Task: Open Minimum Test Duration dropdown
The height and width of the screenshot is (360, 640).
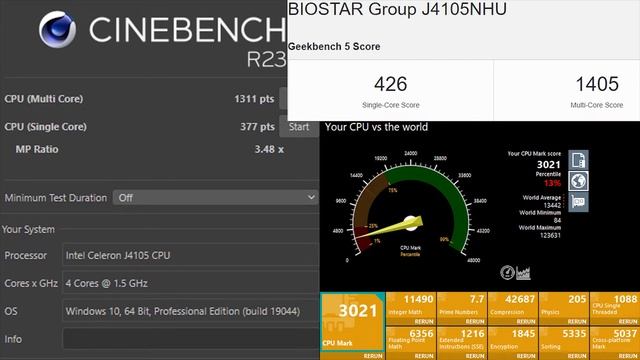Action: [216, 198]
